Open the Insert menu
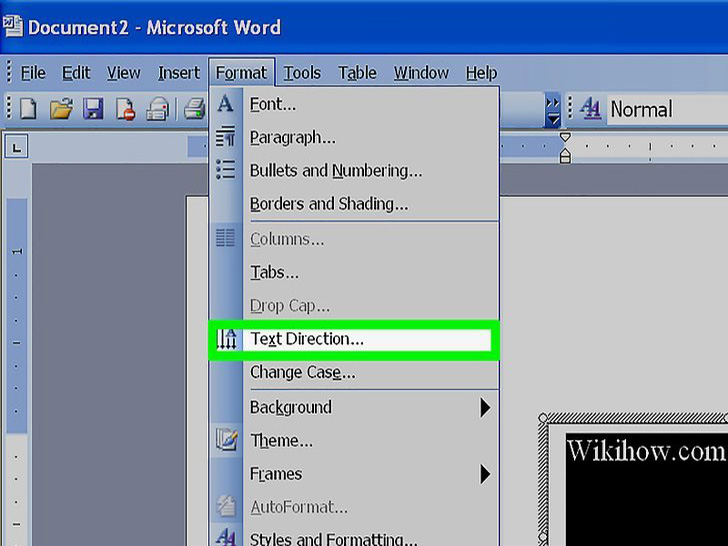 (x=179, y=73)
